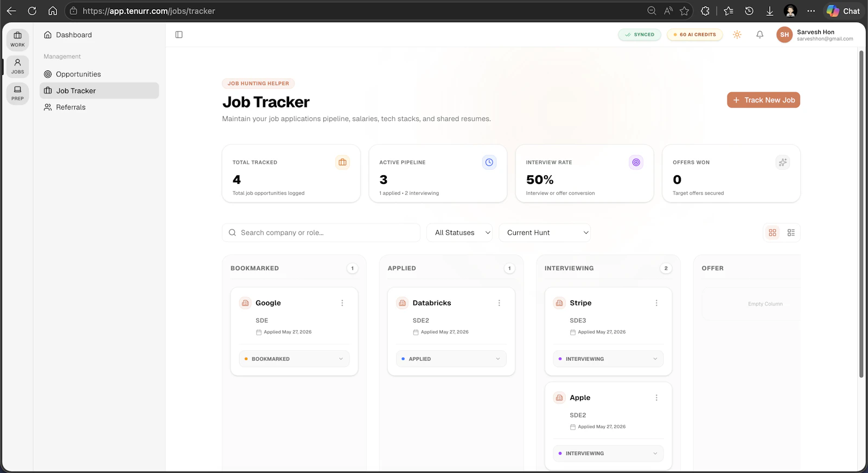Open the Sarvesh Hon account menu
This screenshot has height=473, width=868.
pos(815,35)
